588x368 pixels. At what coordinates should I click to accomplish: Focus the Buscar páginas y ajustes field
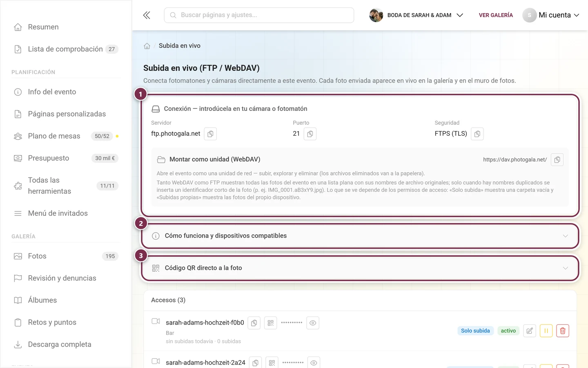pyautogui.click(x=259, y=15)
